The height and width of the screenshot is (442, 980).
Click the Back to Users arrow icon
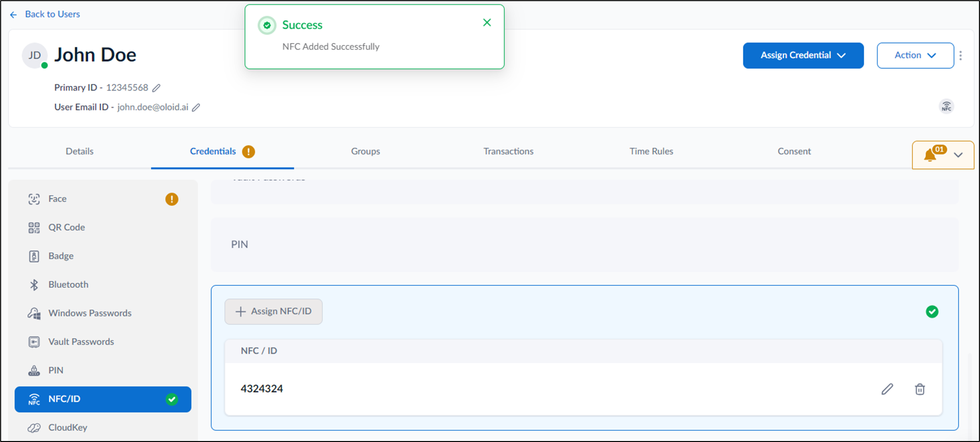13,15
